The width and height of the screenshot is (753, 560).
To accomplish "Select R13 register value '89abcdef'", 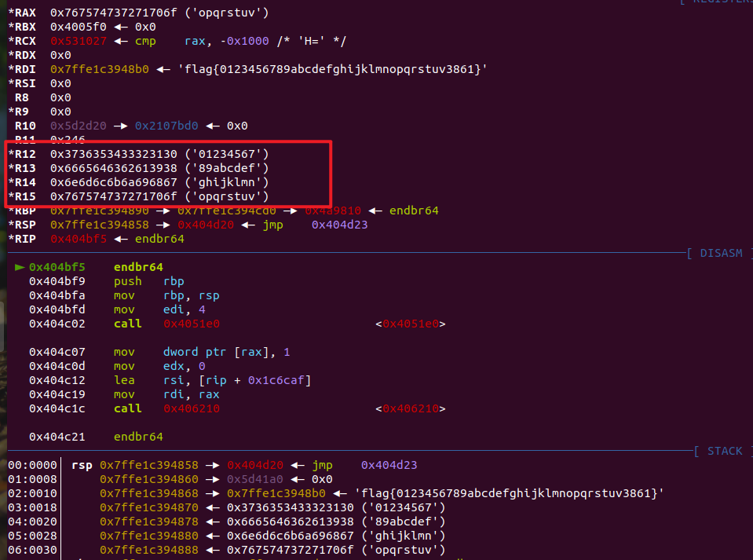I will (x=227, y=168).
